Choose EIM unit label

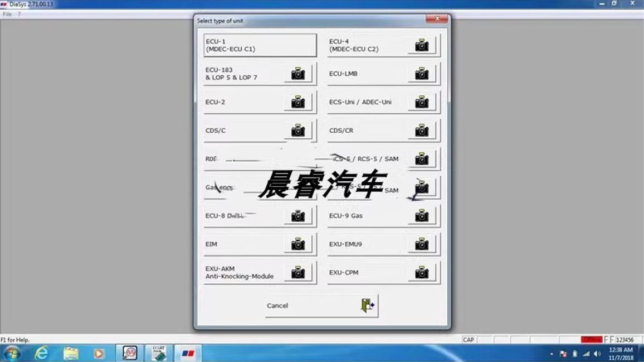click(211, 244)
